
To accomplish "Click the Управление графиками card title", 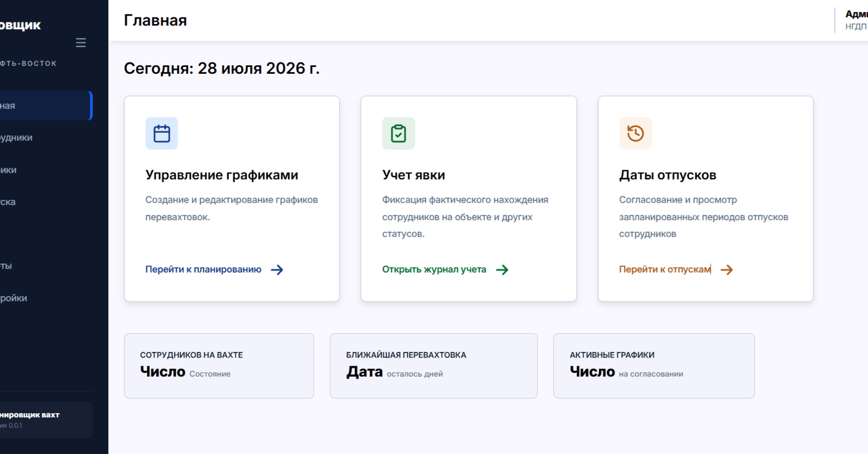I will 222,175.
